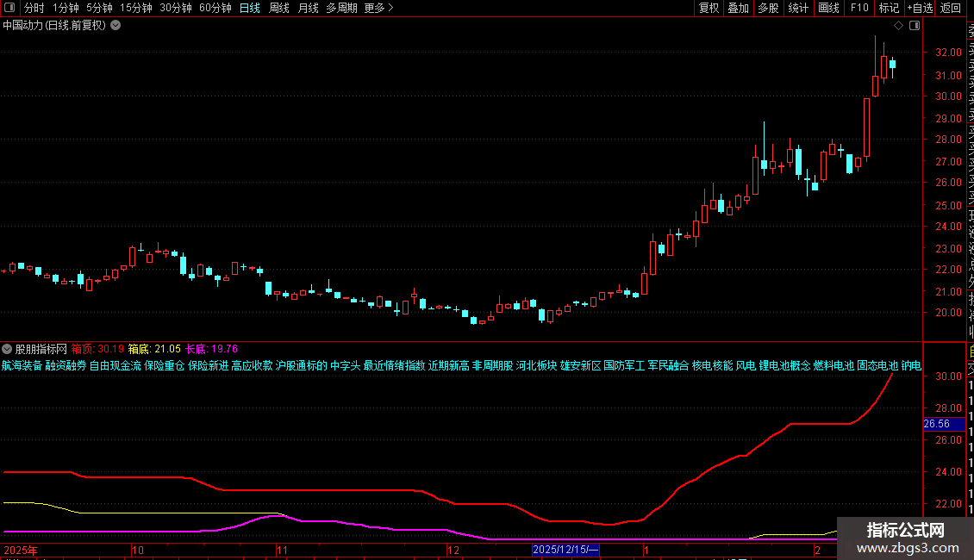This screenshot has height=560, width=974.
Task: Click the diamond icon above the chart
Action: point(898,26)
